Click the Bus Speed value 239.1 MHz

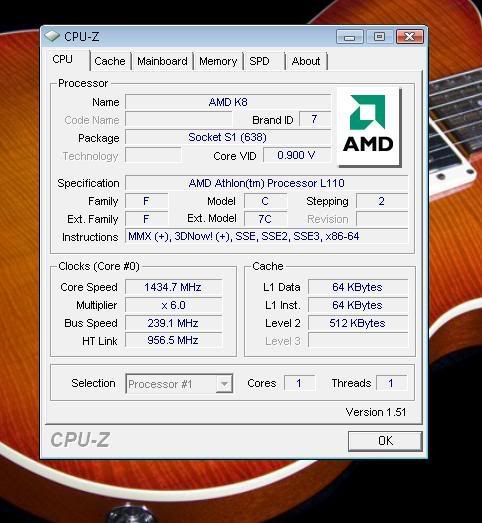point(173,323)
